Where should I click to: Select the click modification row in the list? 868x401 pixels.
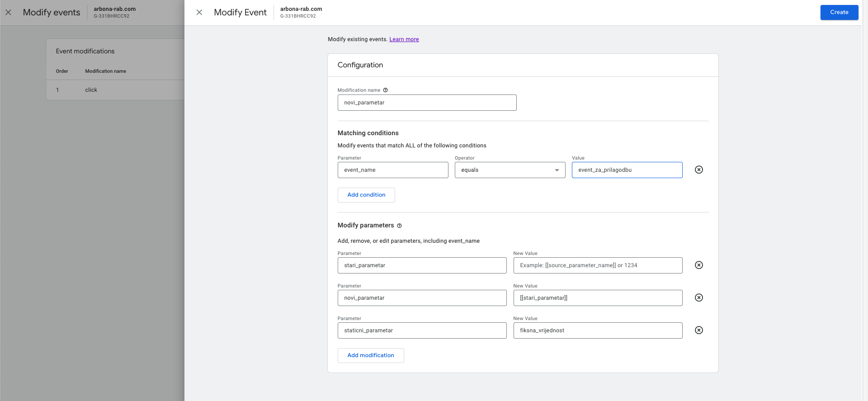pyautogui.click(x=115, y=90)
